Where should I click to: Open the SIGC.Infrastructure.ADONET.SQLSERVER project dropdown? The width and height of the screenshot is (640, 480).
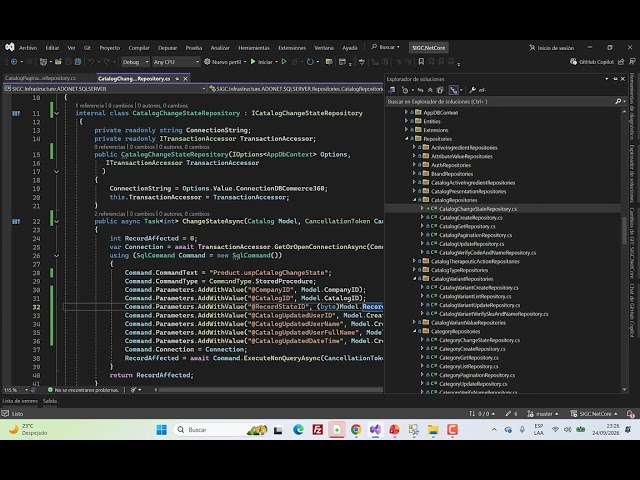click(104, 89)
